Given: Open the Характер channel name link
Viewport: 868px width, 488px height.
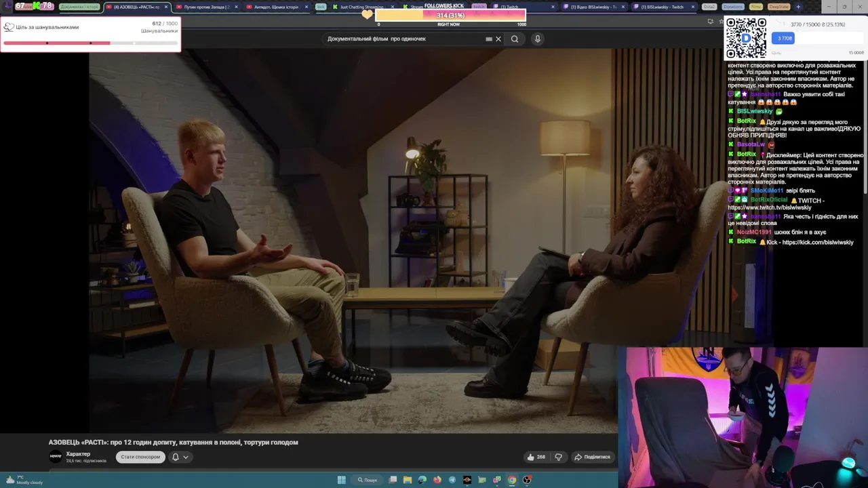Looking at the screenshot, I should coord(78,454).
